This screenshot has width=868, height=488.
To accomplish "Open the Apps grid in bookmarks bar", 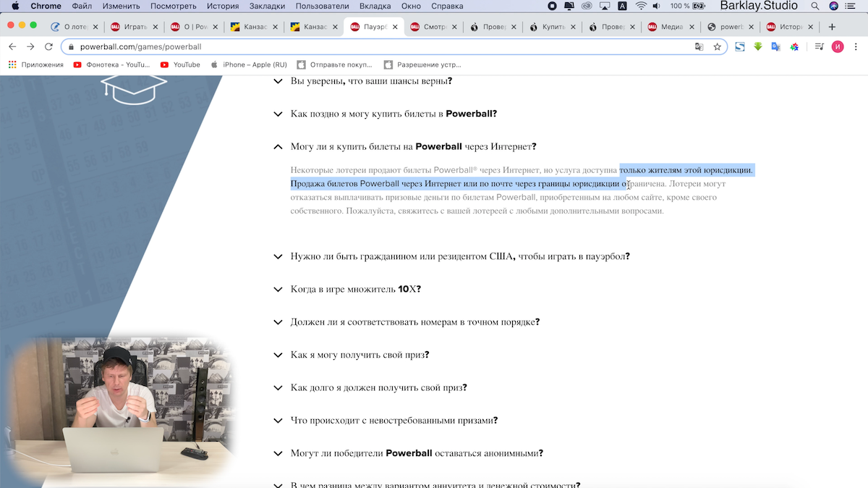I will pos(12,64).
